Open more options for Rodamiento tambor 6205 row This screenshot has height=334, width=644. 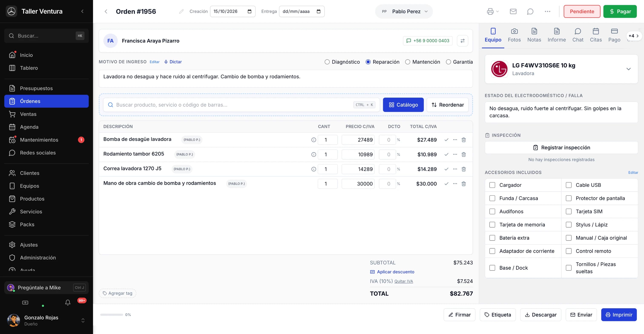tap(455, 154)
